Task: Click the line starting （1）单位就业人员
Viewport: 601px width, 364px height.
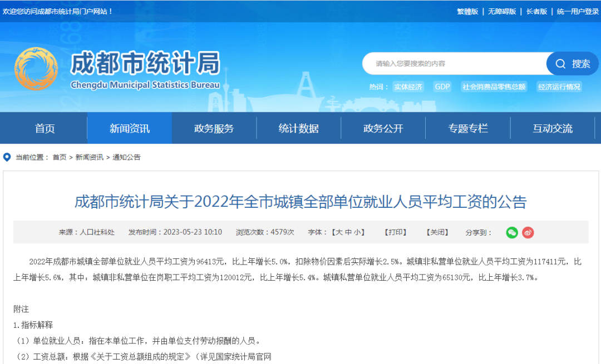Action: pyautogui.click(x=138, y=341)
